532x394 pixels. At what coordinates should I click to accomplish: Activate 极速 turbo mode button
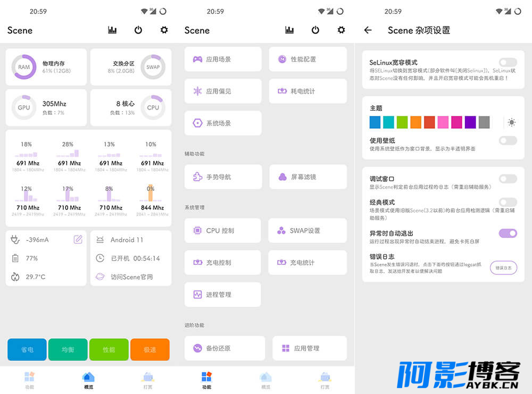150,349
